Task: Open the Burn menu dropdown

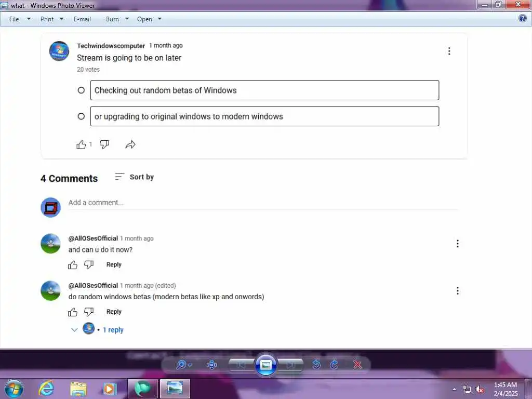Action: [117, 19]
